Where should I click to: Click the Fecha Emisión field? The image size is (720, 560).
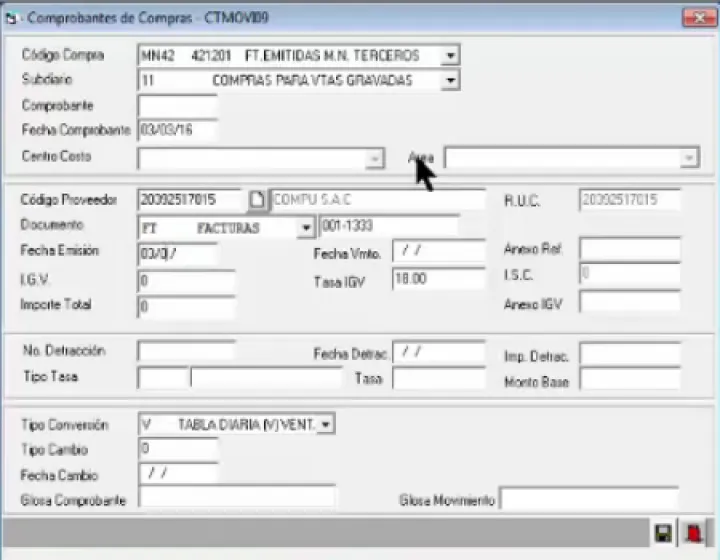click(177, 253)
